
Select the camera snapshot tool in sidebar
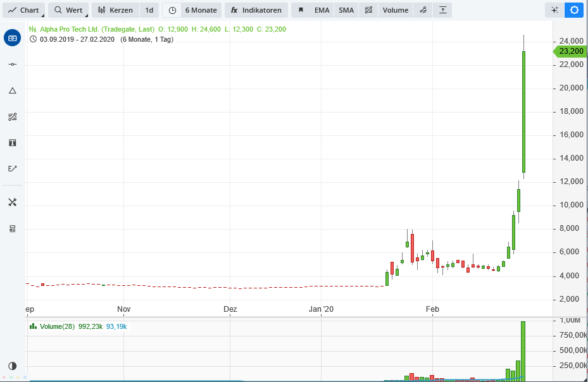13,38
